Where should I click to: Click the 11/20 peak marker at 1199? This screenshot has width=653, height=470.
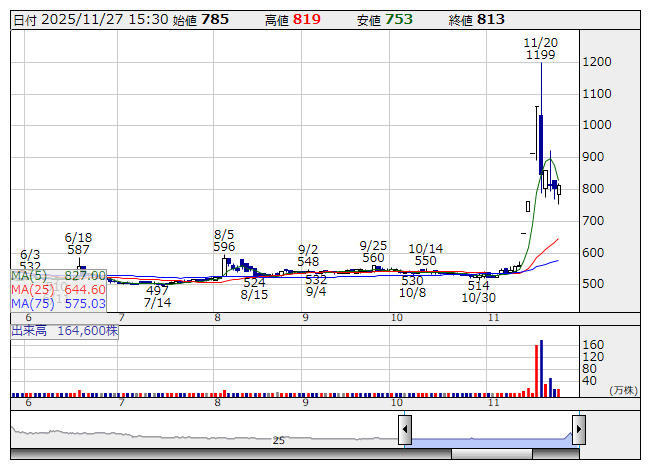tap(540, 49)
